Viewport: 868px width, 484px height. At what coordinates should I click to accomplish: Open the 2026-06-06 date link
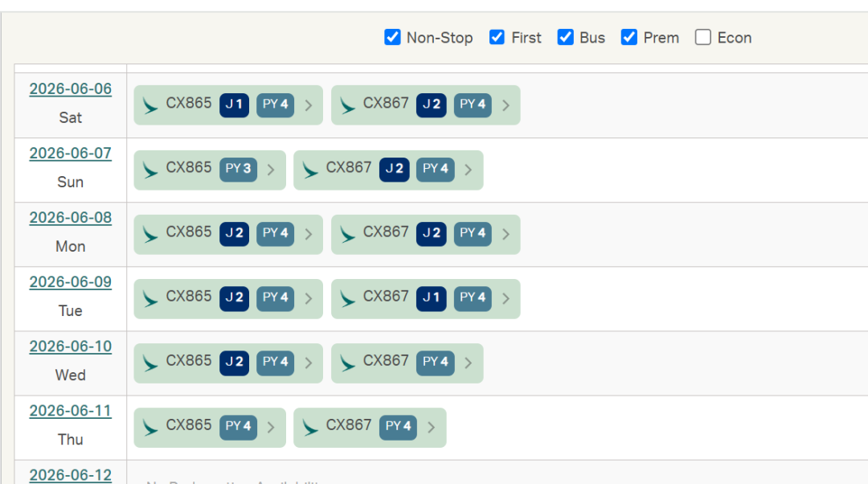71,88
